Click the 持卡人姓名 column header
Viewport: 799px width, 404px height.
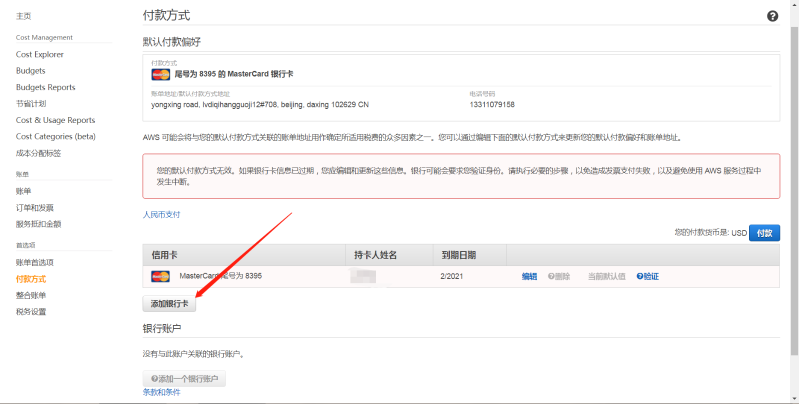click(389, 255)
